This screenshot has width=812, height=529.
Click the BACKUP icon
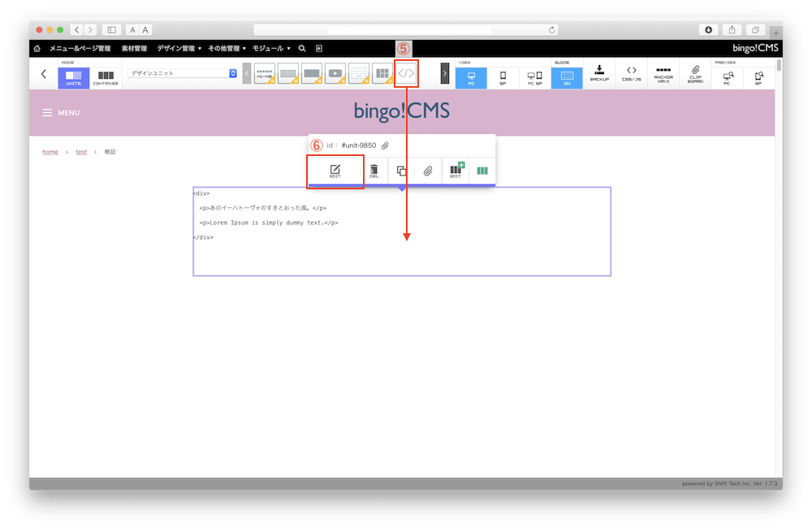click(599, 74)
